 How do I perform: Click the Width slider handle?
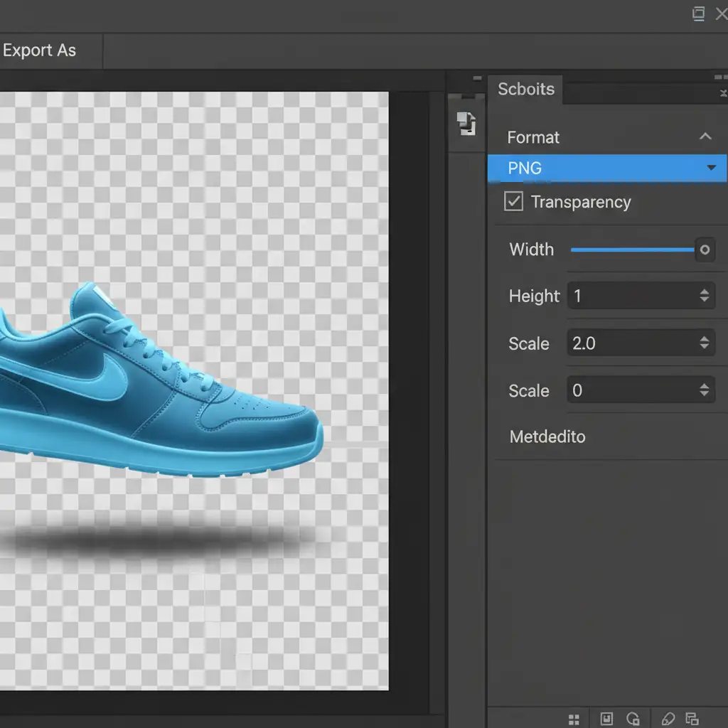(x=704, y=250)
